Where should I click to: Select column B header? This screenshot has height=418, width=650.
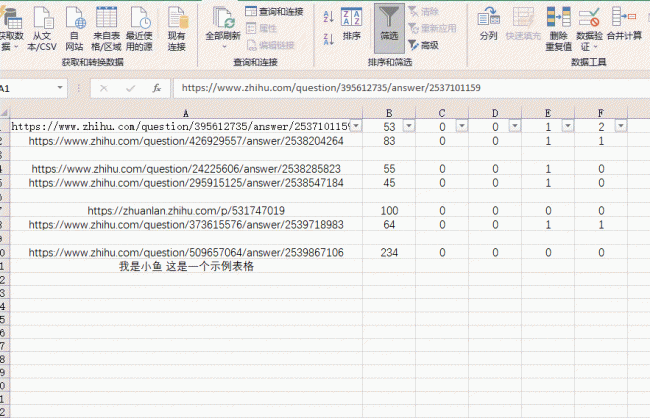coord(389,113)
